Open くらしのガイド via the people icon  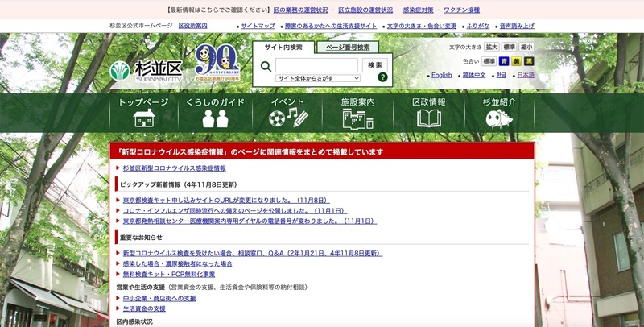[x=215, y=119]
